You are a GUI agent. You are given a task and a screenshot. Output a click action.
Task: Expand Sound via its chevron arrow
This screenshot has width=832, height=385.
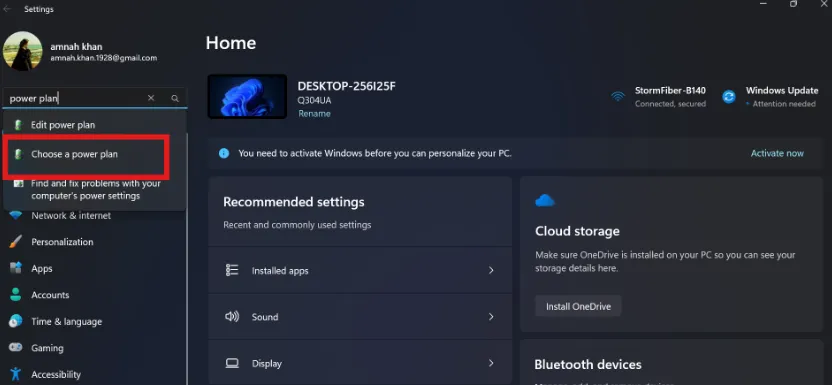[x=491, y=317]
